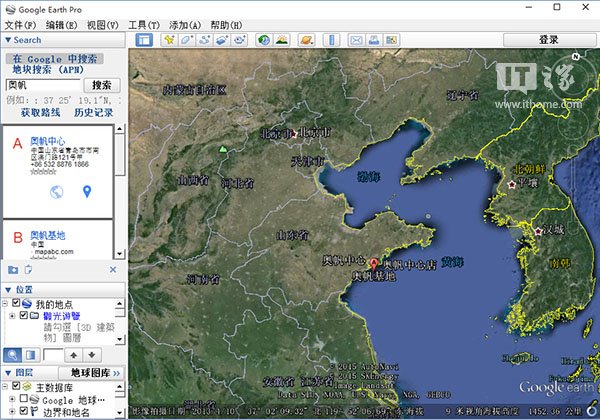The height and width of the screenshot is (420, 600).
Task: Click search results scrollbar down arrow
Action: pyautogui.click(x=120, y=254)
